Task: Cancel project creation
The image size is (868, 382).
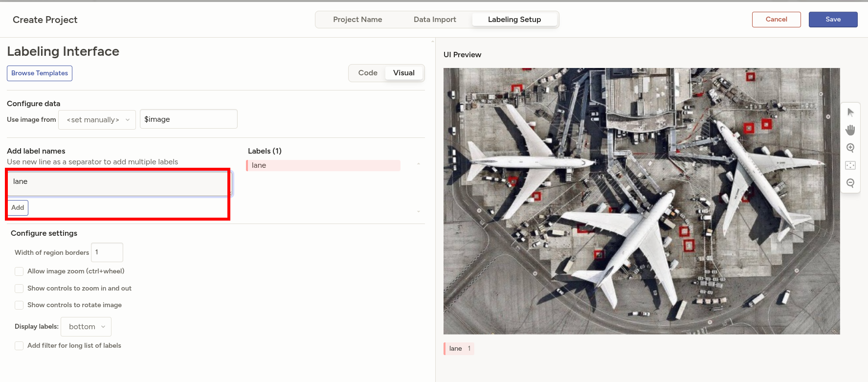Action: coord(776,20)
